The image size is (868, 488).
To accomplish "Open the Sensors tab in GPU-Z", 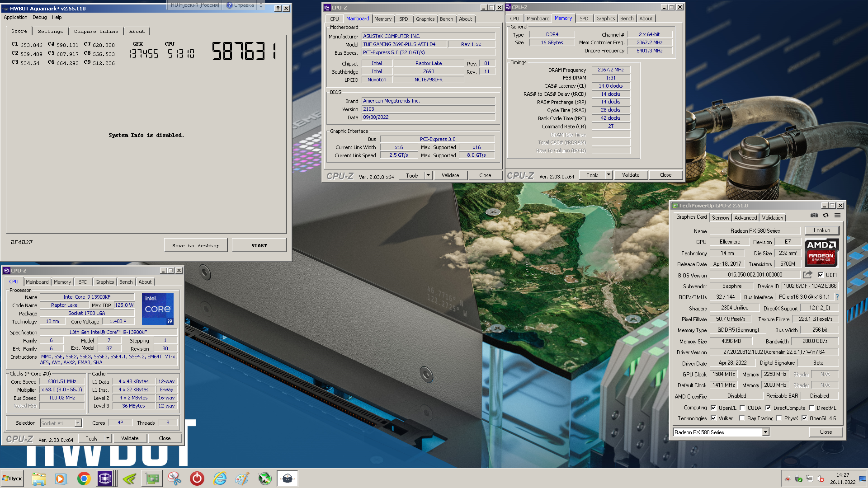I will (721, 217).
